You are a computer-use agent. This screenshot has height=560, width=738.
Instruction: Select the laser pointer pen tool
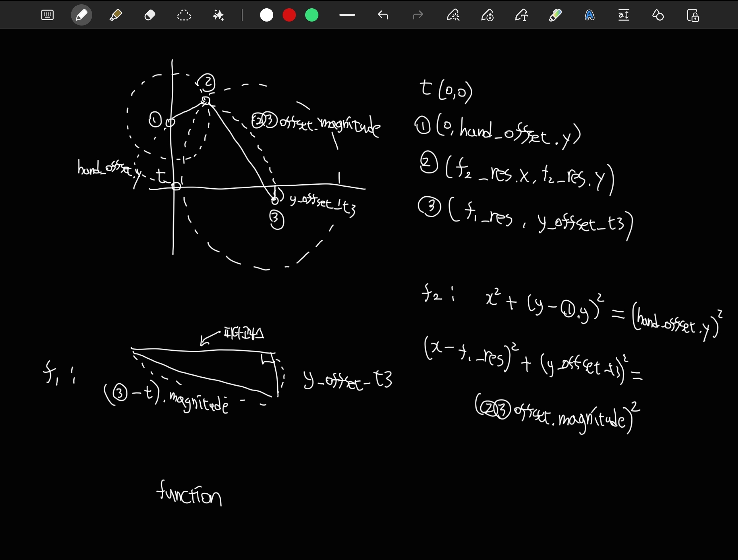pos(453,15)
